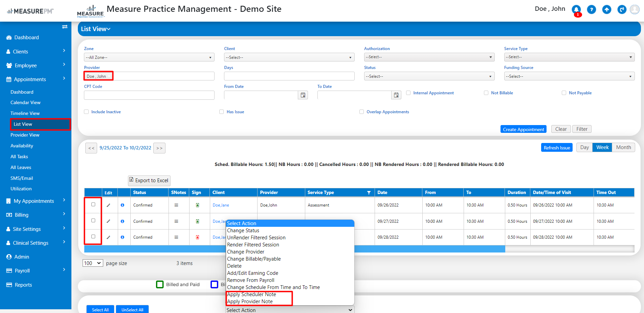The width and height of the screenshot is (644, 313).
Task: Check the Internal Appointment box
Action: click(408, 93)
